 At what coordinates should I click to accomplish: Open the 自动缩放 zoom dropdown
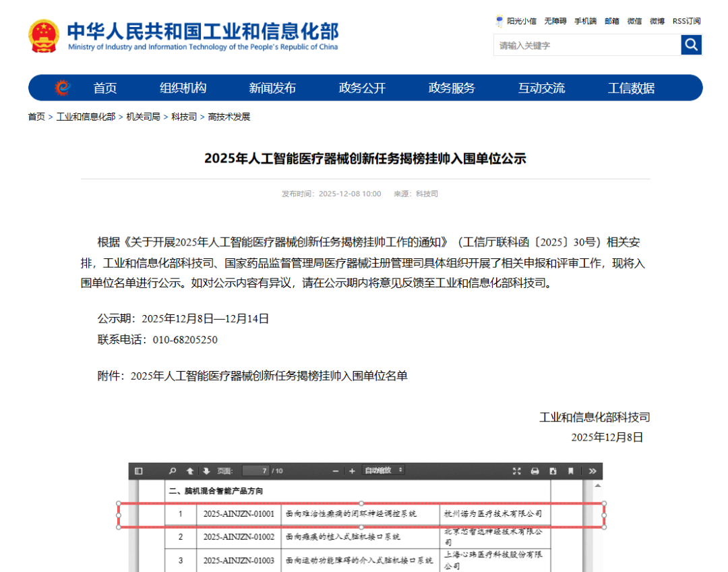(x=384, y=470)
